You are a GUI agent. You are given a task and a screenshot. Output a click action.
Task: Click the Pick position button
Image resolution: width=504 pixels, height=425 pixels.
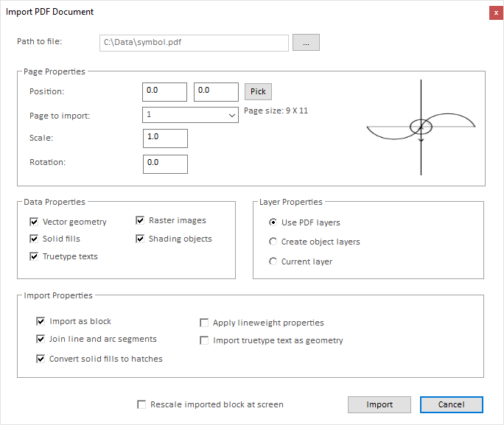point(258,91)
